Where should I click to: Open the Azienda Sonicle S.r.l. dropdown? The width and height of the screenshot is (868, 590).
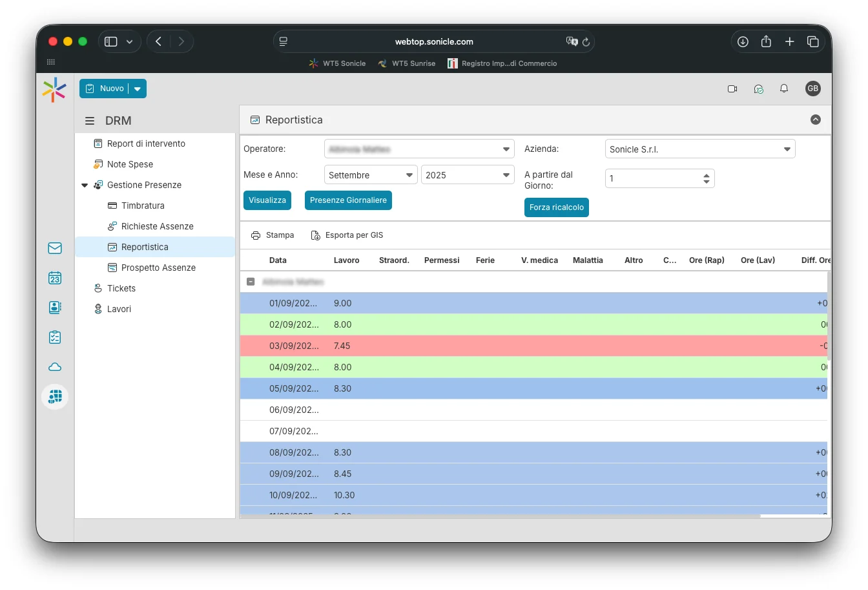click(x=787, y=149)
